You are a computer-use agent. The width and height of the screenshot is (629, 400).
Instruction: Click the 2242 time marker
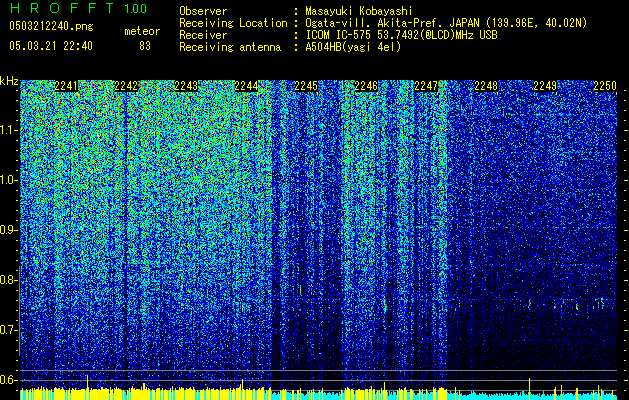[126, 86]
